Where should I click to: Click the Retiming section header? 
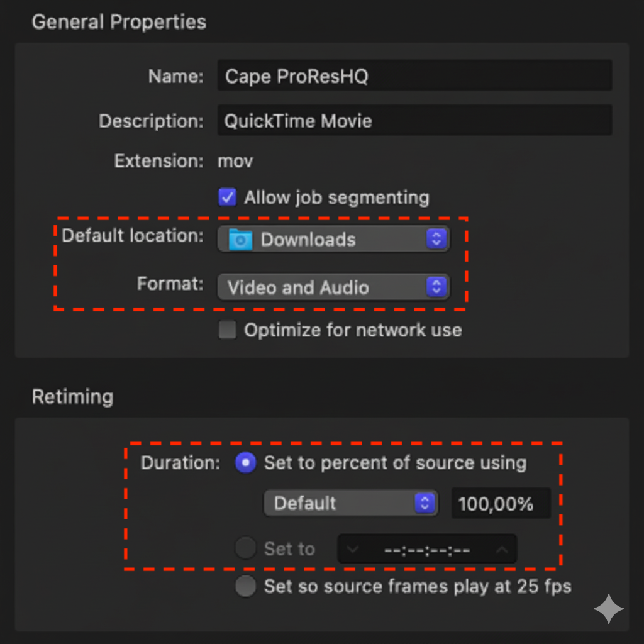[x=72, y=397]
